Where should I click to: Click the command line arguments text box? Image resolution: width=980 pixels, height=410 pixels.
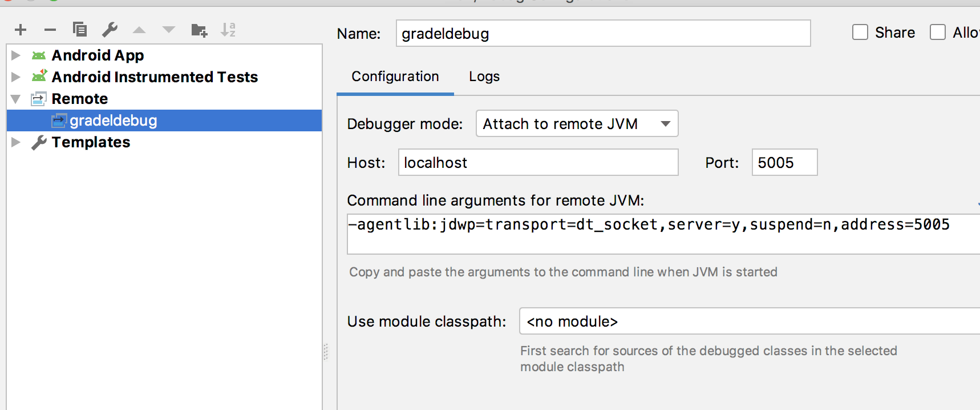click(663, 234)
